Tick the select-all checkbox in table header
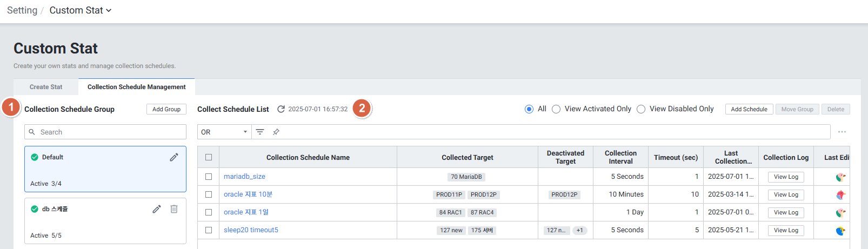Viewport: 868px width, 249px height. (209, 157)
